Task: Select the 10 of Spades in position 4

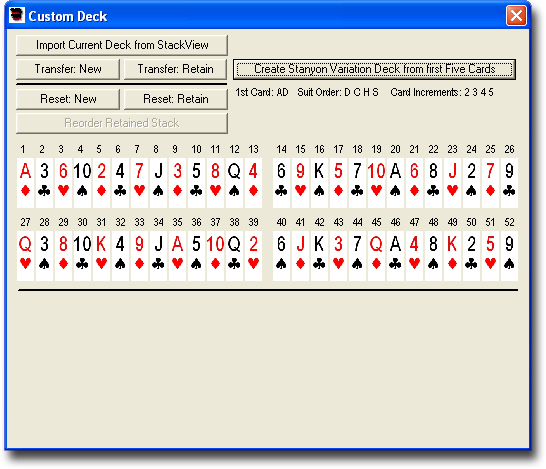Action: coord(82,183)
